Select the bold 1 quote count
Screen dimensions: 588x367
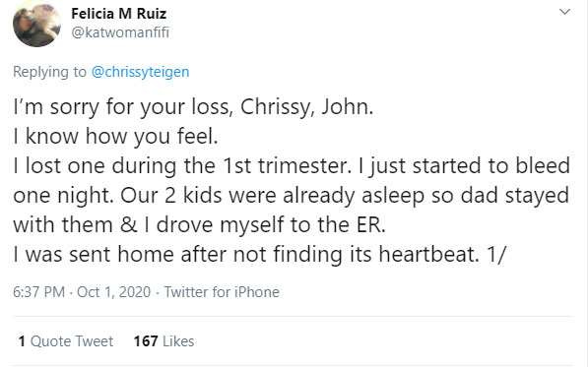[x=22, y=341]
